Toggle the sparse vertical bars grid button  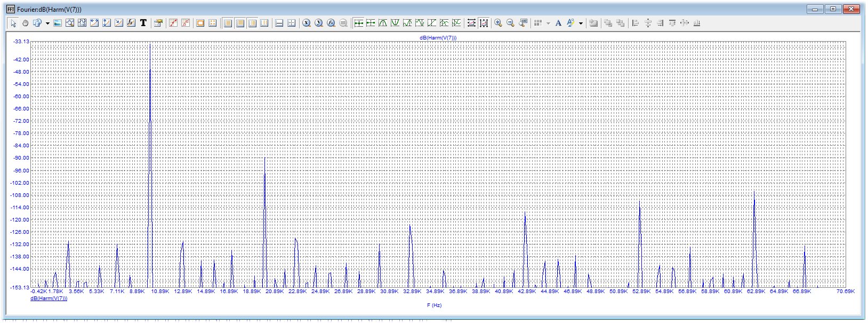[264, 23]
